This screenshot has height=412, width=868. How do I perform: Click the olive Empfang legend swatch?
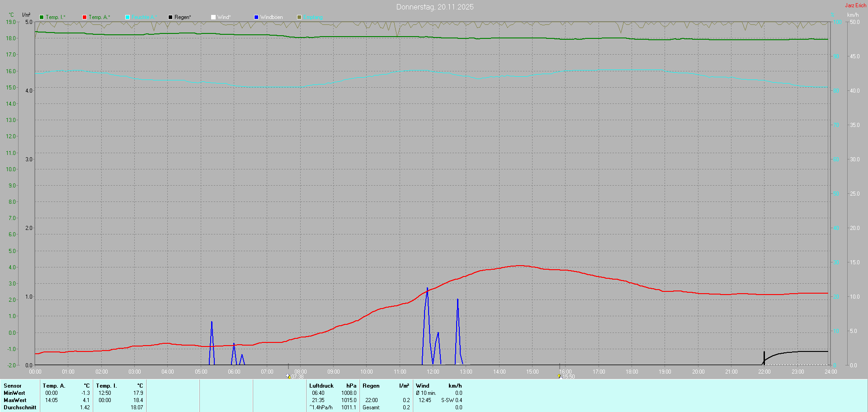tap(299, 17)
